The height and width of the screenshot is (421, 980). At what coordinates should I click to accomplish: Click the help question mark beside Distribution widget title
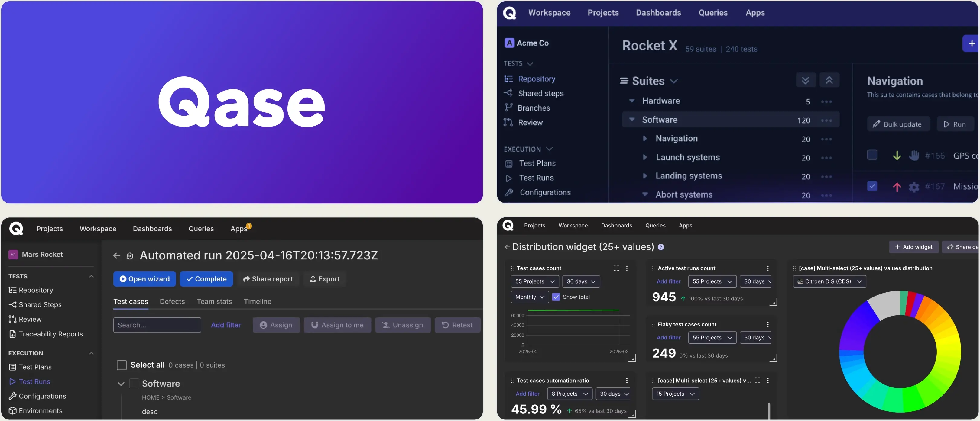click(661, 247)
